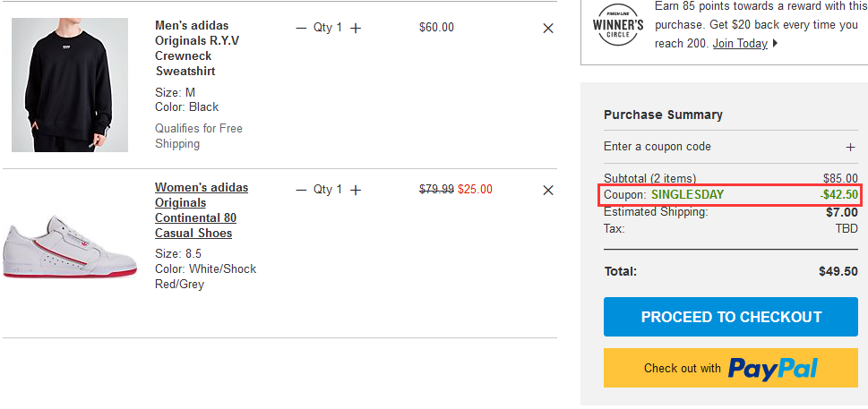Image resolution: width=868 pixels, height=409 pixels.
Task: Decrease quantity of the adidas Crewneck Sweatshirt
Action: click(x=301, y=28)
